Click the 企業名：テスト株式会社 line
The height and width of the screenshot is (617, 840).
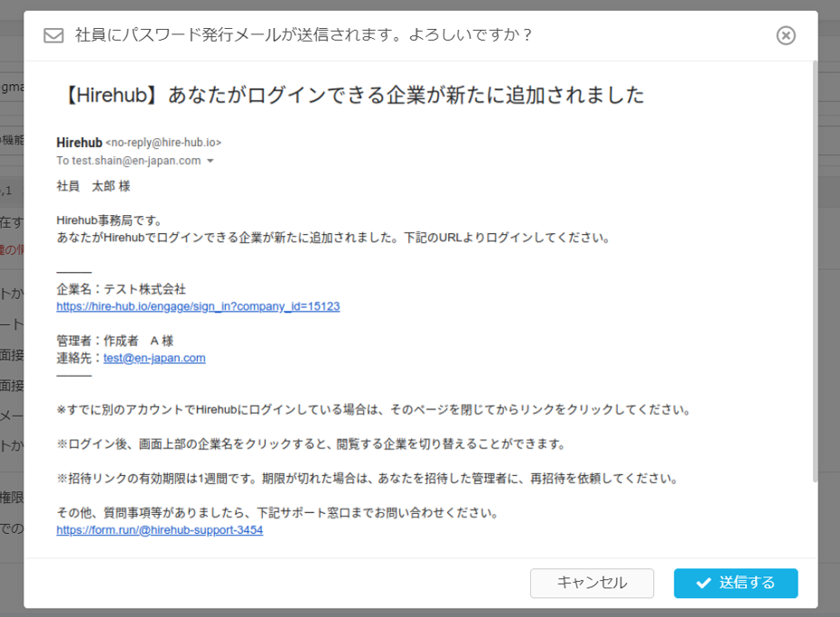click(x=121, y=289)
